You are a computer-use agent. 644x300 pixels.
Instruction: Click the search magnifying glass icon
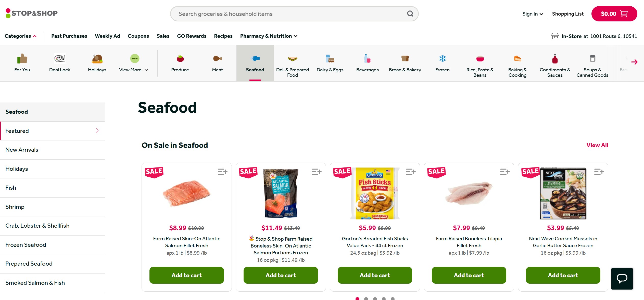[x=410, y=14]
